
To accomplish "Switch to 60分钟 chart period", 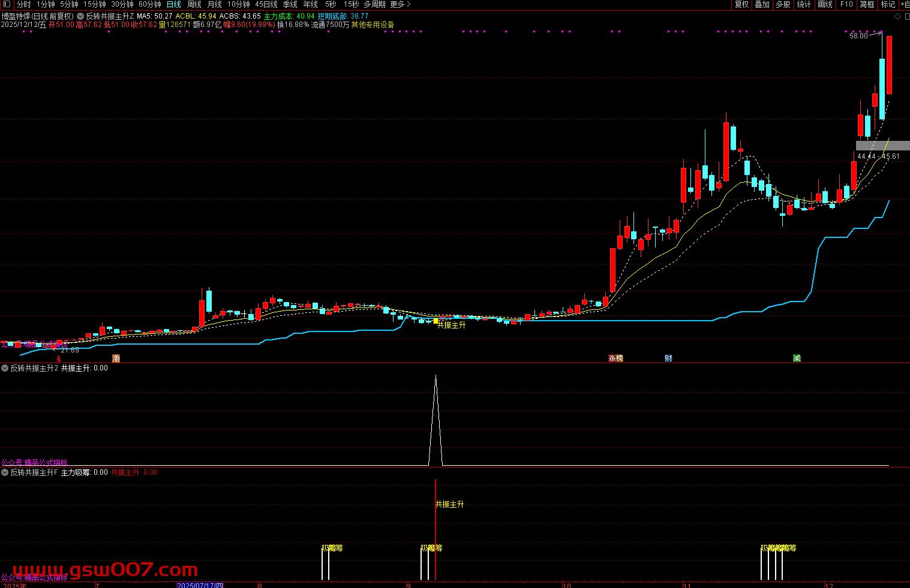I will pyautogui.click(x=150, y=4).
